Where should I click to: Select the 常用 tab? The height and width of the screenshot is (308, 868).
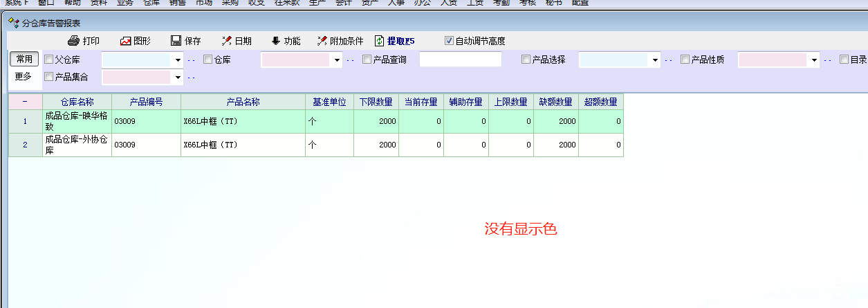click(x=24, y=60)
